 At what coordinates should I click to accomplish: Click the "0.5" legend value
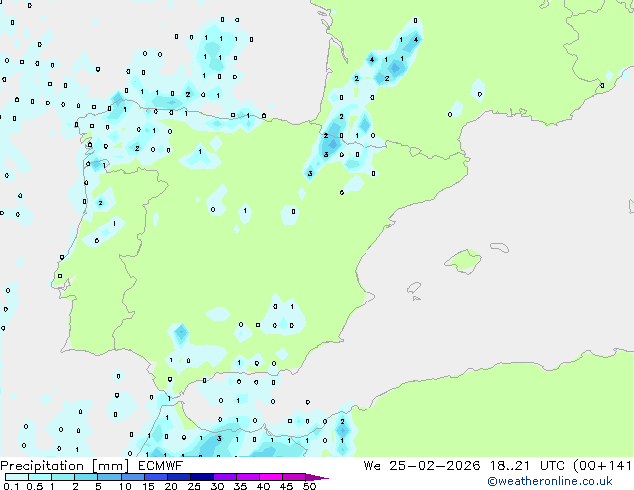pyautogui.click(x=35, y=486)
